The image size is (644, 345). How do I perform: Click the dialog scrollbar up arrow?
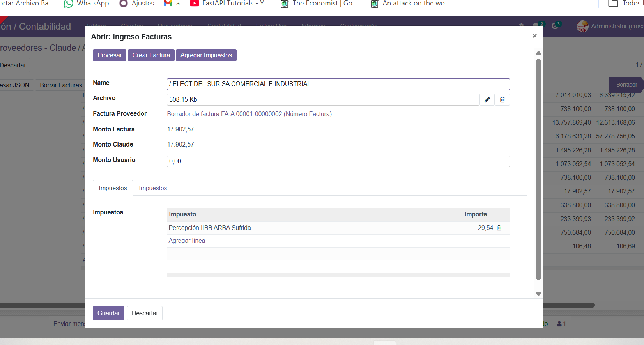pos(538,53)
